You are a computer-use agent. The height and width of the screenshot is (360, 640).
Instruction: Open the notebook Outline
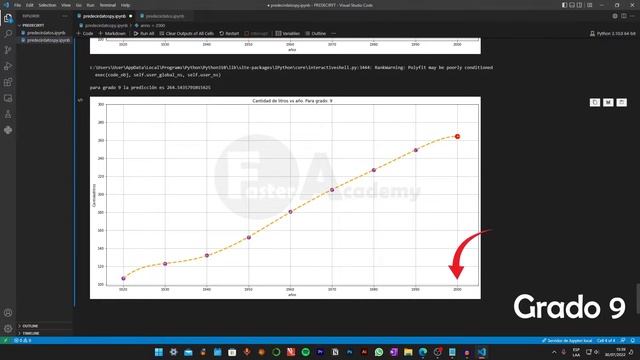point(316,33)
